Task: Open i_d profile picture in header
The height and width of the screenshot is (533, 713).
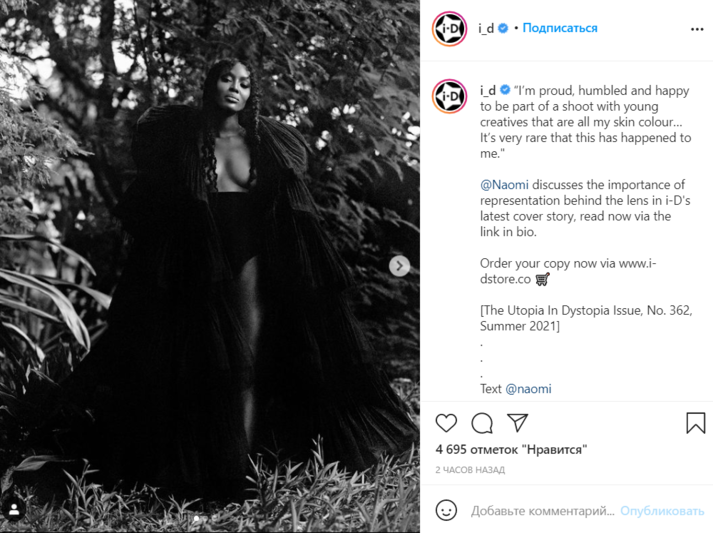Action: coord(449,29)
